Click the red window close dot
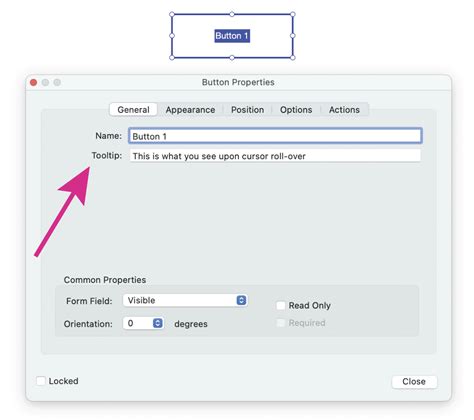Viewport: 474px width, 420px height. point(33,82)
